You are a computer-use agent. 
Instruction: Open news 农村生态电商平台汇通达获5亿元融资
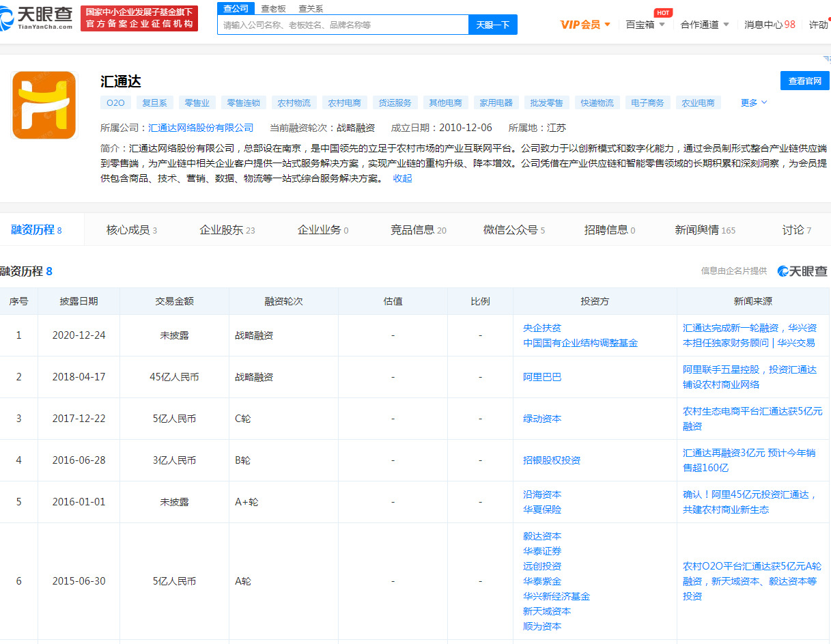[x=752, y=419]
